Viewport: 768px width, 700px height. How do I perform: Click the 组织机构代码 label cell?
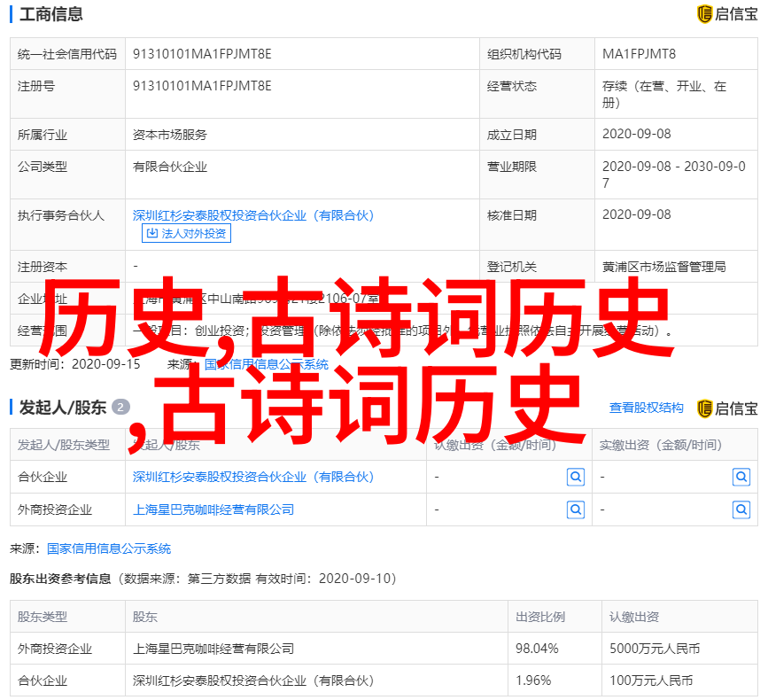(538, 54)
